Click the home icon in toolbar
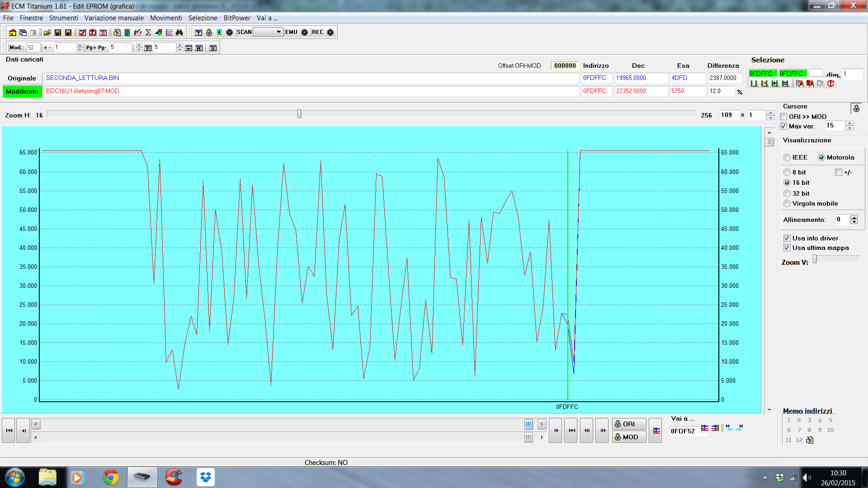 point(13,33)
